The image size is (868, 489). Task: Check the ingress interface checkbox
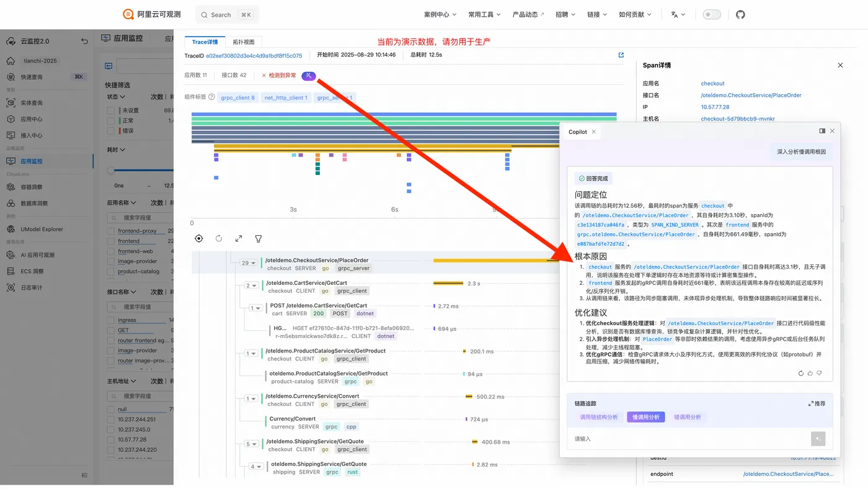[x=111, y=320]
